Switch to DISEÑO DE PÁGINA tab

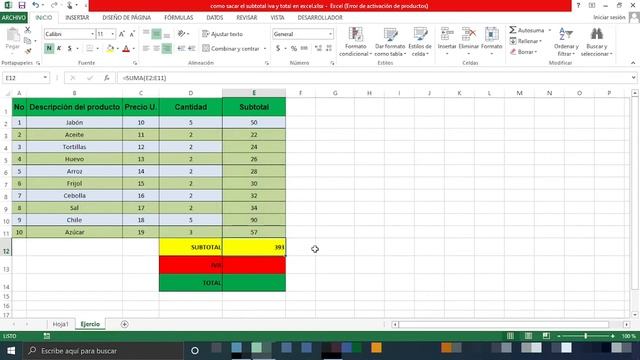point(127,18)
